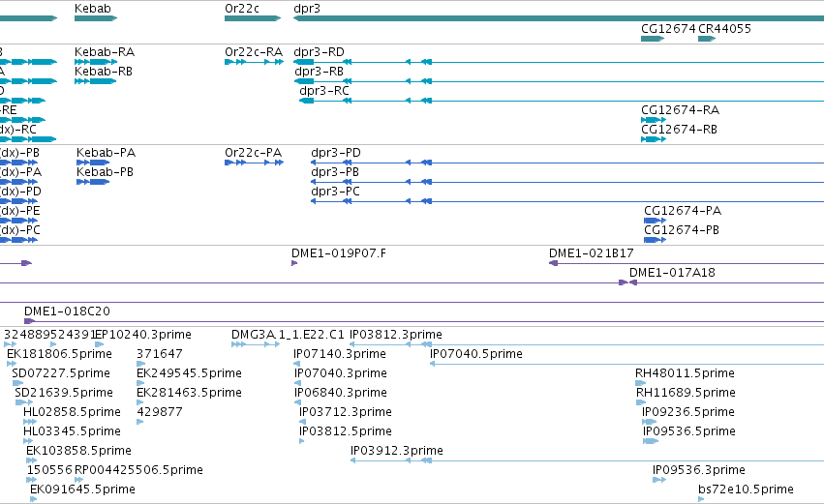
Task: Click the Or22c-PA protein label
Action: point(254,153)
